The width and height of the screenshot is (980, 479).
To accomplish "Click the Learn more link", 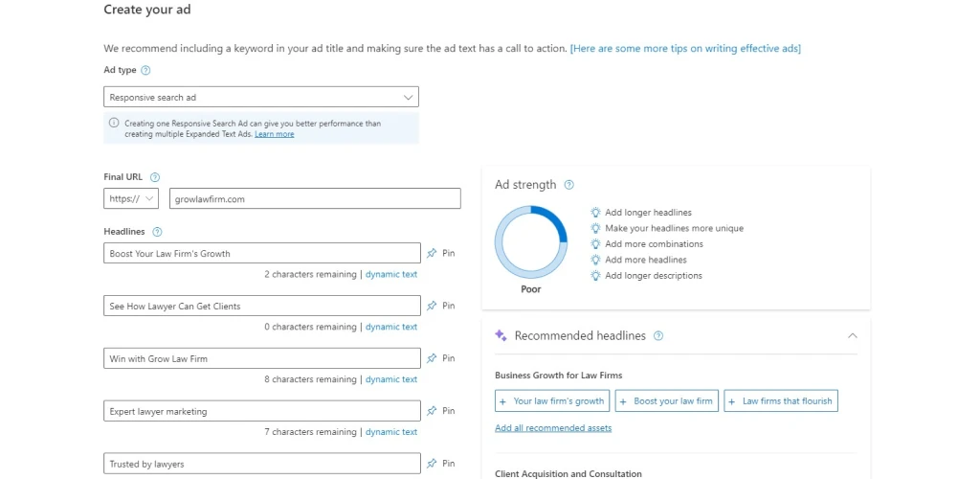I will pos(275,134).
